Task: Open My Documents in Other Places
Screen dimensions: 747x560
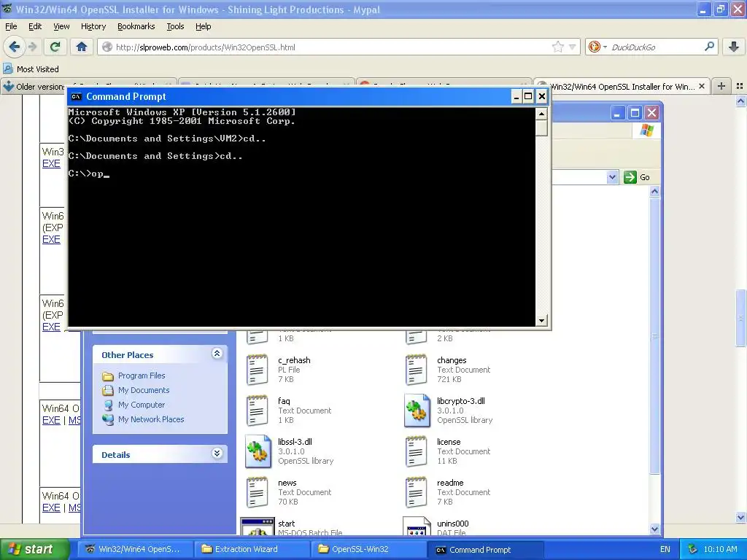Action: (144, 390)
